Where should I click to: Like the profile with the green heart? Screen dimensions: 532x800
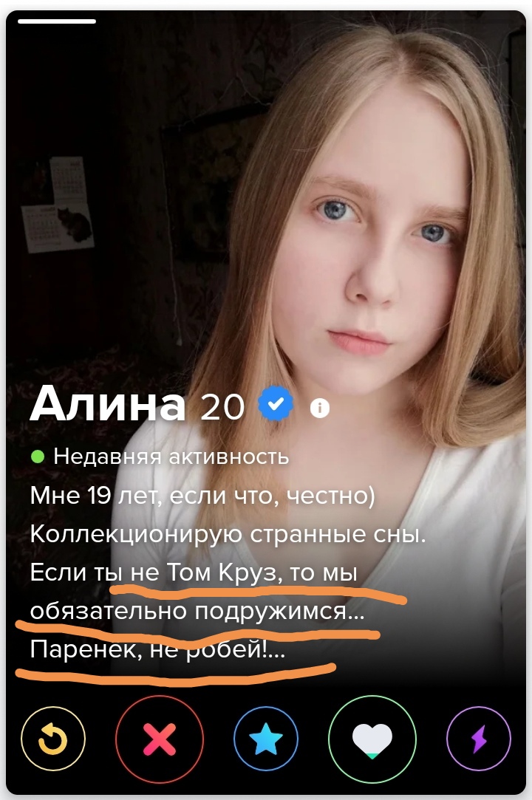coord(372,738)
